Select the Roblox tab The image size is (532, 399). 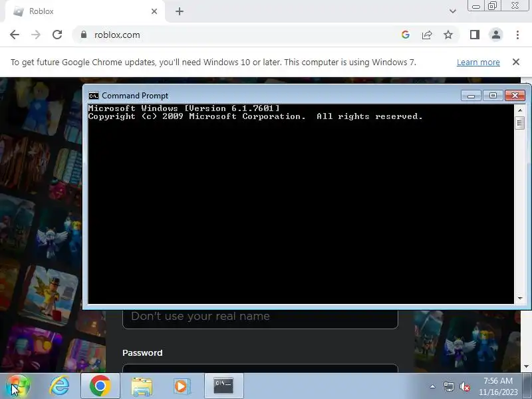click(x=85, y=11)
